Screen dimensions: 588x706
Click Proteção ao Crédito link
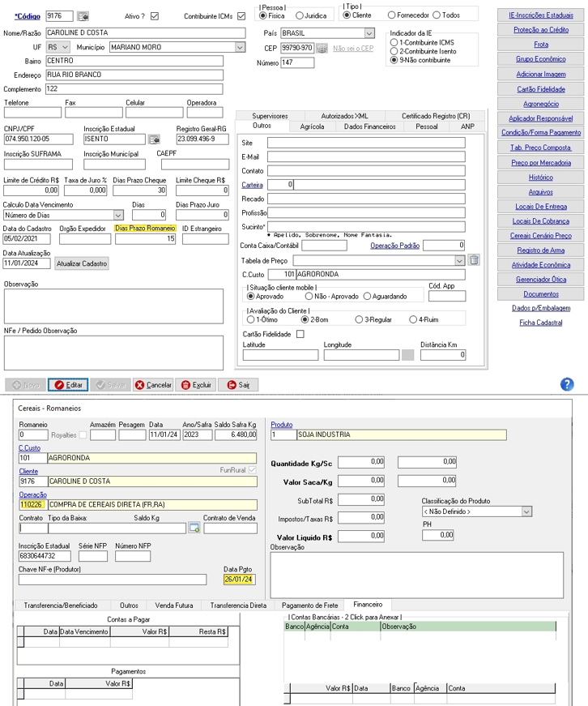(541, 30)
